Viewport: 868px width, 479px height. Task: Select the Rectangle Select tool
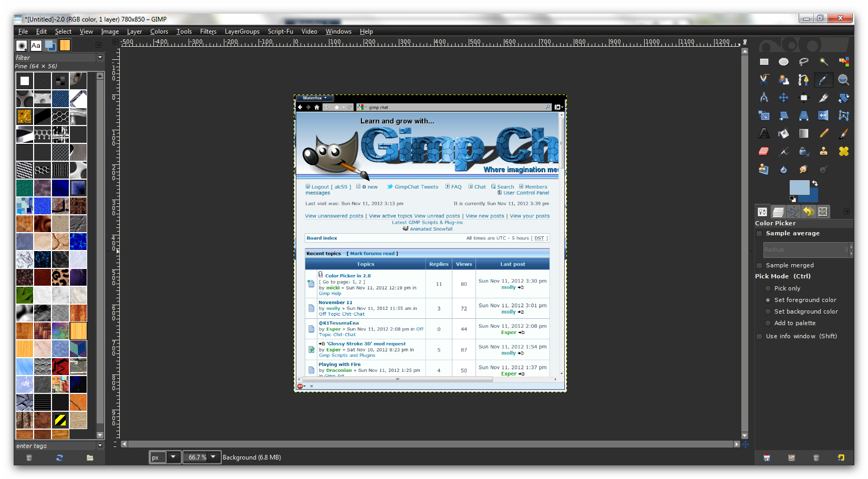[x=764, y=62]
